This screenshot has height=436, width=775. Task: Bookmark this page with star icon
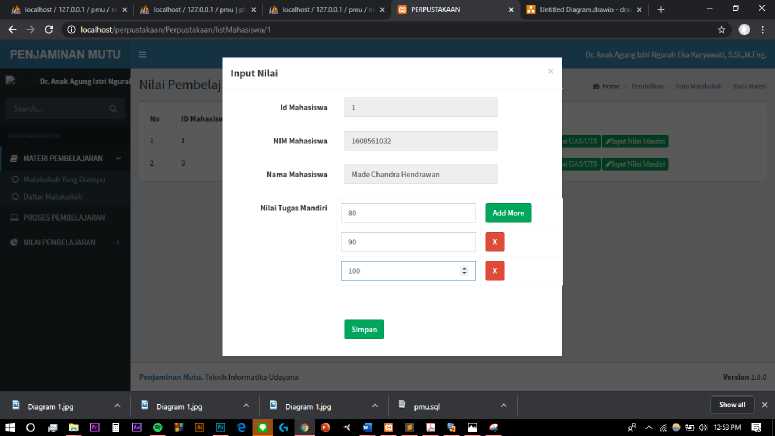[721, 30]
